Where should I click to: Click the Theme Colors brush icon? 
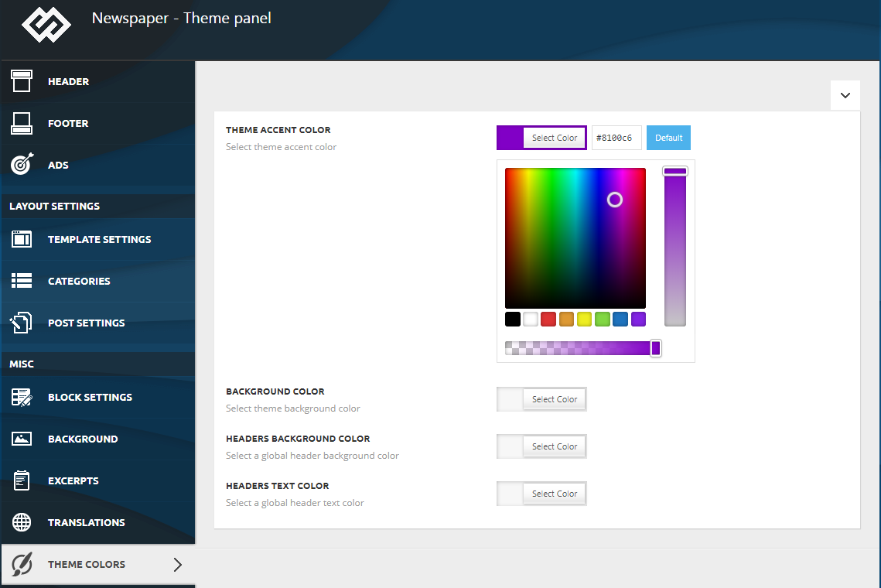22,564
